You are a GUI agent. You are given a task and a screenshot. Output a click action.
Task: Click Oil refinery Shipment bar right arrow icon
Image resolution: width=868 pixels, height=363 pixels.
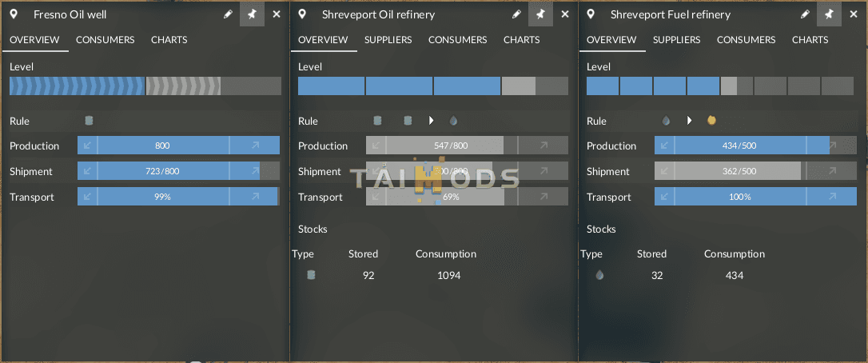click(x=543, y=171)
